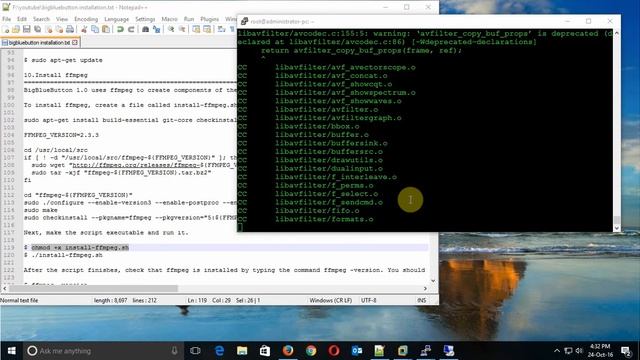Click 'libavfilter/formats.o' line in PuTTY terminal
This screenshot has width=640, height=360.
coord(324,219)
